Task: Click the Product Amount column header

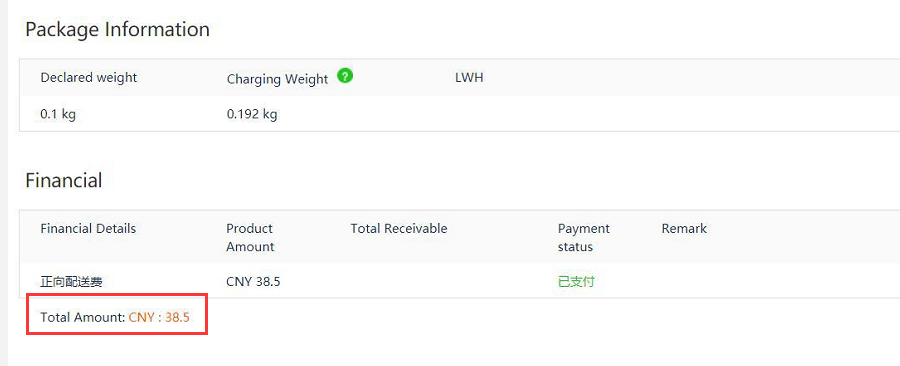Action: 250,237
